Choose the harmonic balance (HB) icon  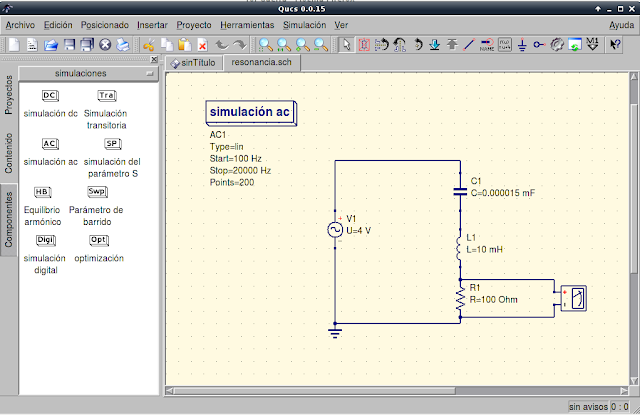pos(43,192)
